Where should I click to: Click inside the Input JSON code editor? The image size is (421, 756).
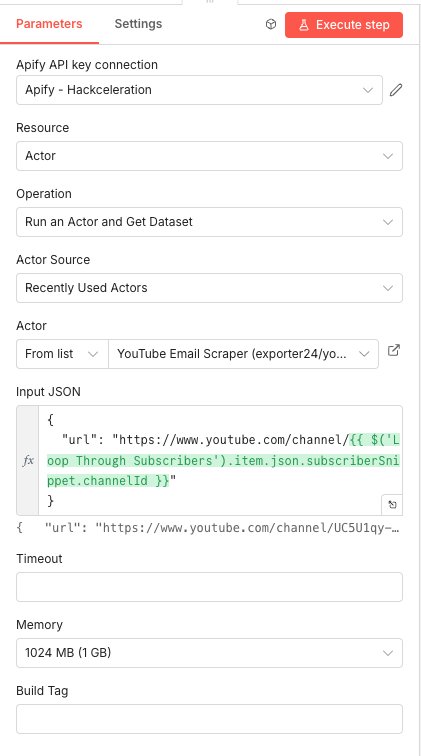click(220, 461)
